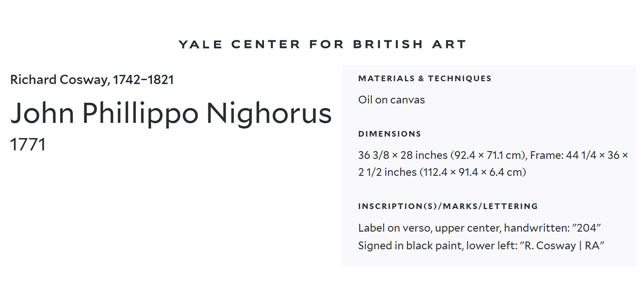Click the word Nighorus in the title
Screen dimensions: 644x292
pyautogui.click(x=269, y=113)
